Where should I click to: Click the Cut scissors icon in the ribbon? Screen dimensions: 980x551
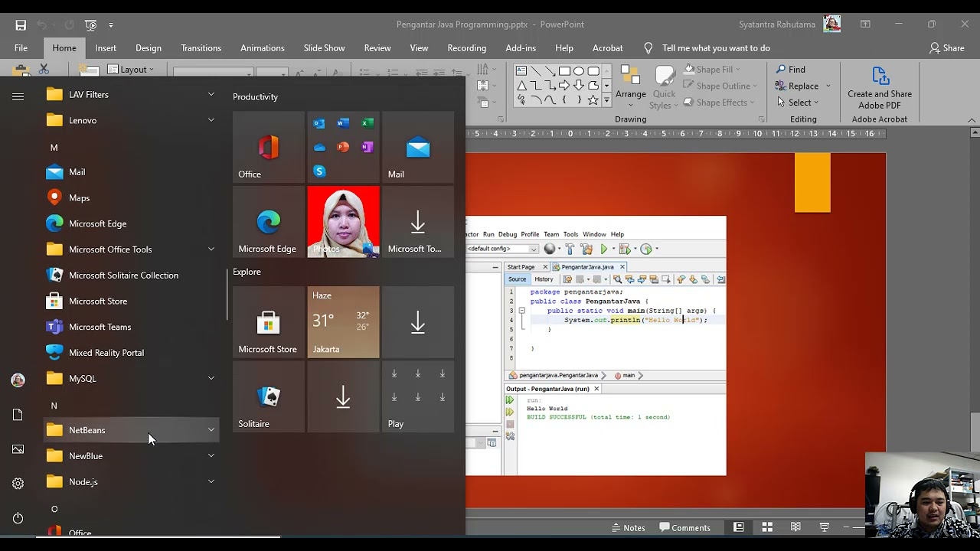(44, 69)
